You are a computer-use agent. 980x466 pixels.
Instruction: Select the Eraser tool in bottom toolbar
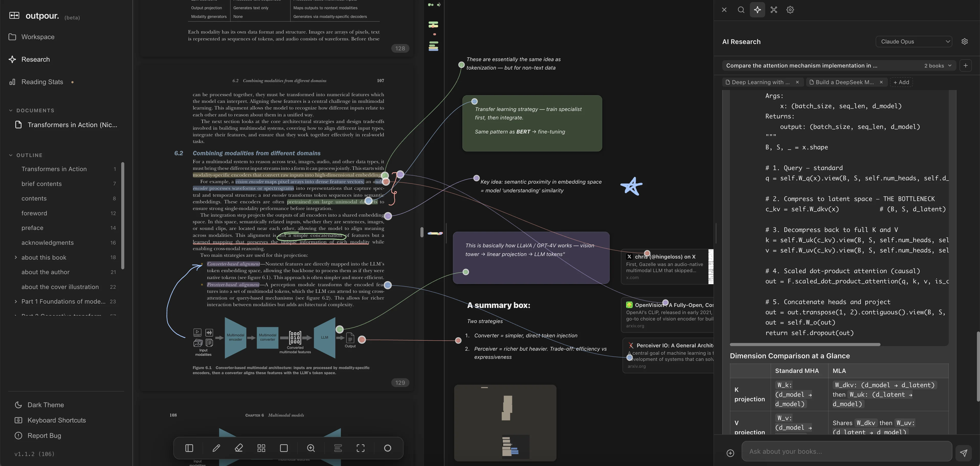[239, 448]
